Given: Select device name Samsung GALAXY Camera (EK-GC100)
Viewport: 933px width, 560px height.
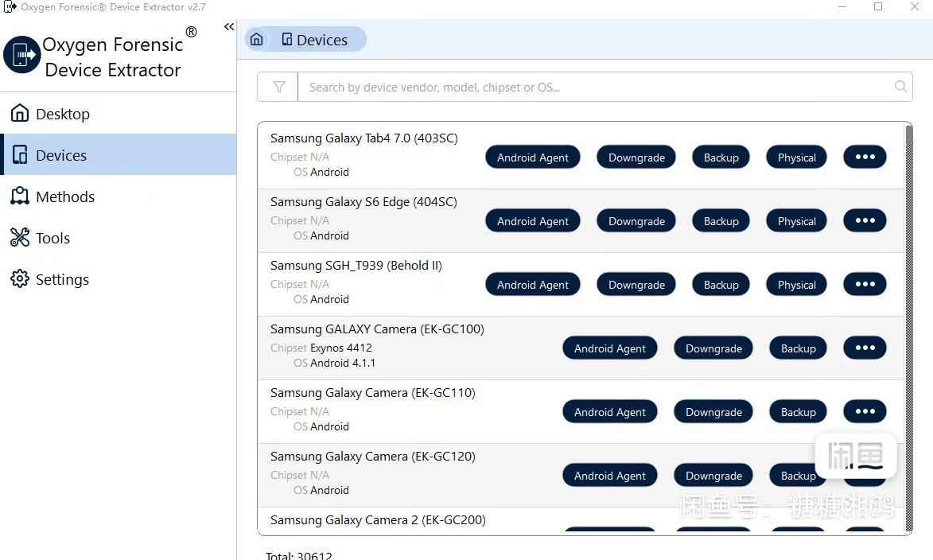Looking at the screenshot, I should [x=377, y=329].
